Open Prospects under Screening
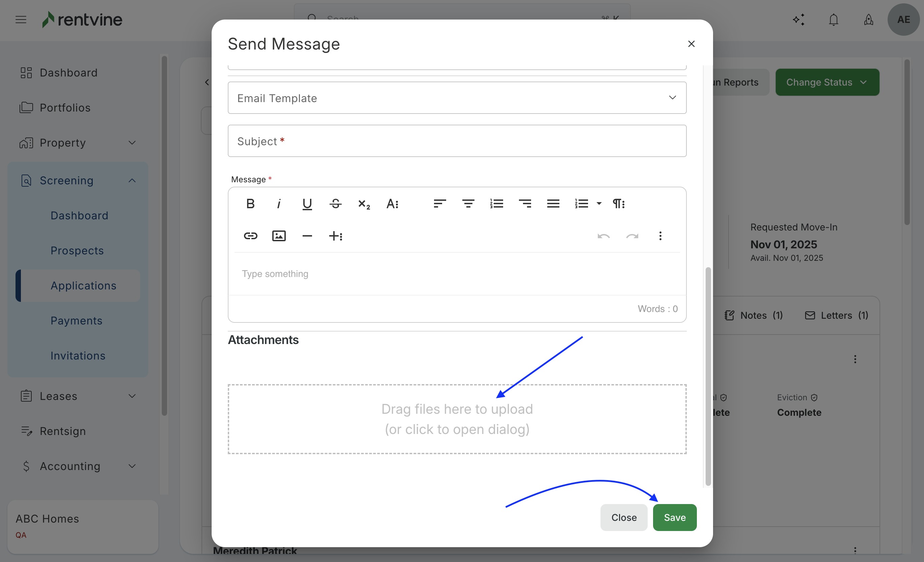 77,250
